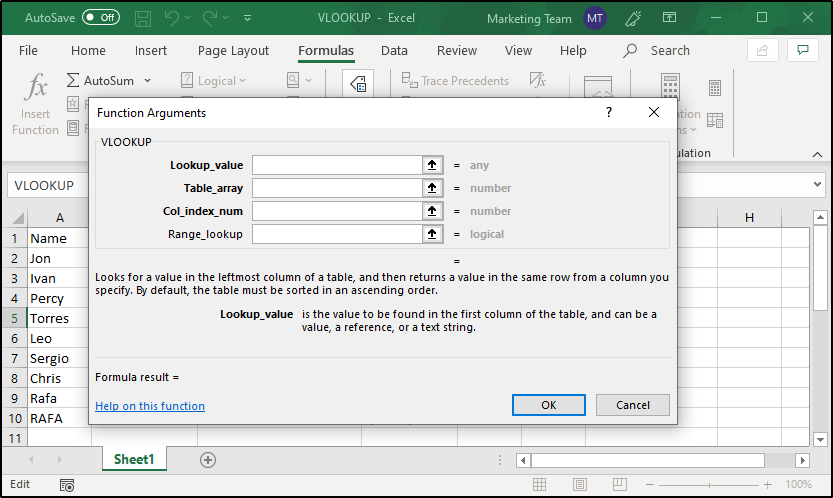Select cell containing Percy
Image resolution: width=833 pixels, height=498 pixels.
tap(58, 298)
